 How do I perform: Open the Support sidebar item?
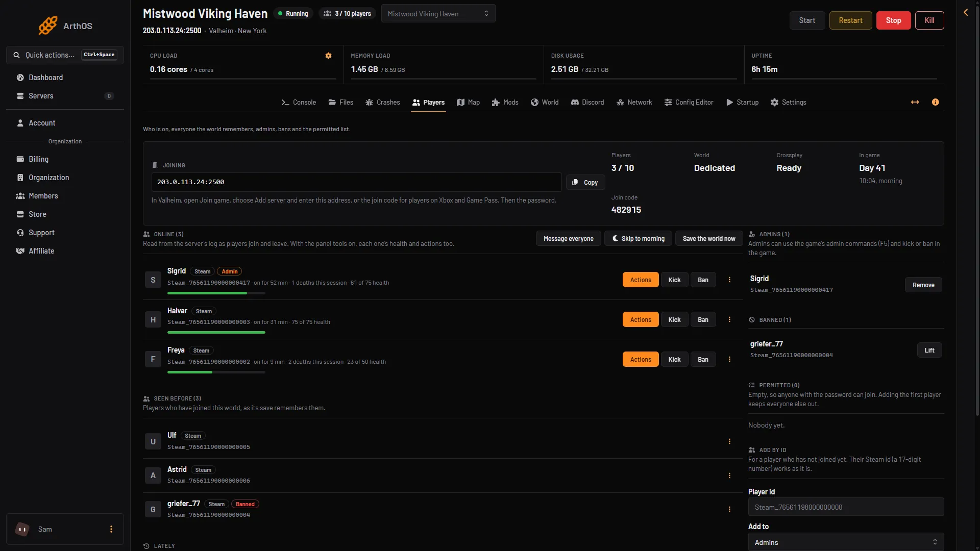click(x=65, y=233)
